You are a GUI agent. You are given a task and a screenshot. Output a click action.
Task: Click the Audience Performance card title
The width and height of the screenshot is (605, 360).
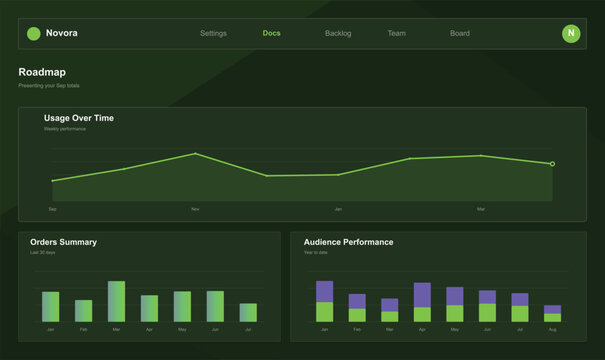[348, 242]
